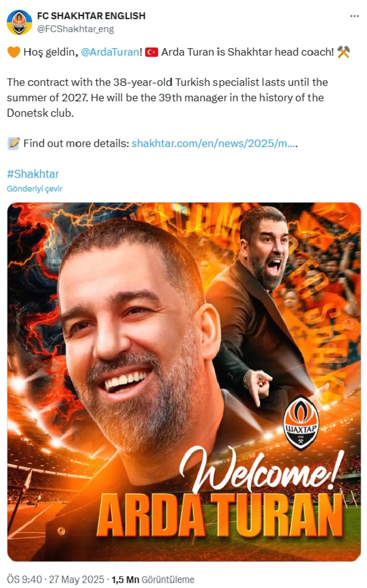Click the tweet body text about contract

click(167, 97)
